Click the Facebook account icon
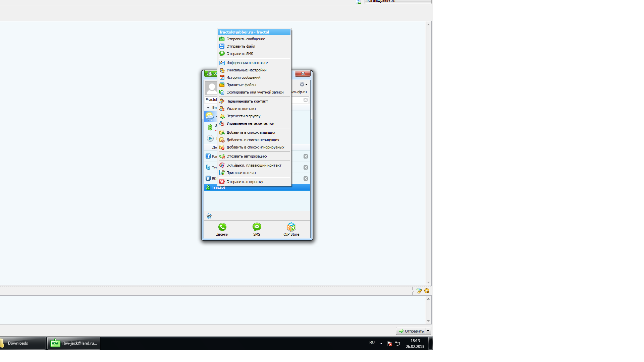This screenshot has width=644, height=362. coord(208,156)
